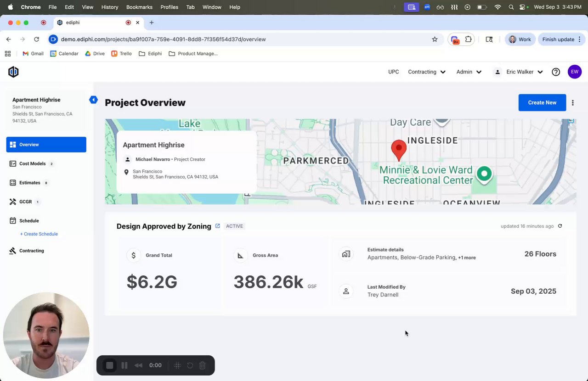
Task: Open the Chrome apps grid icon
Action: 8,54
